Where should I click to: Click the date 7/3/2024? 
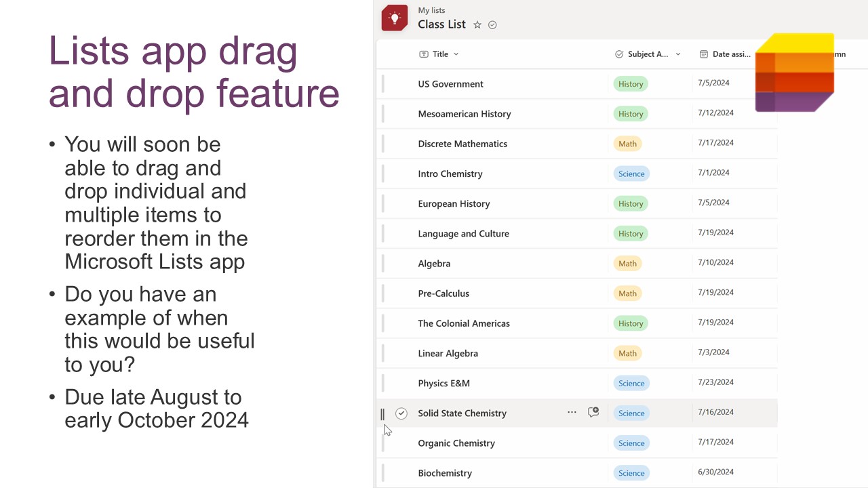(x=713, y=352)
